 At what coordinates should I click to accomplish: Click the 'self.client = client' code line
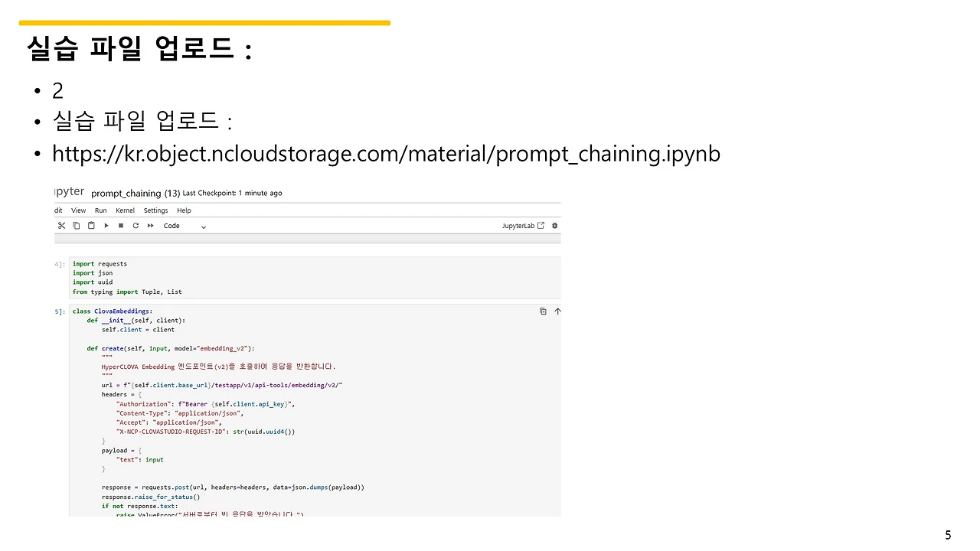[x=138, y=330]
